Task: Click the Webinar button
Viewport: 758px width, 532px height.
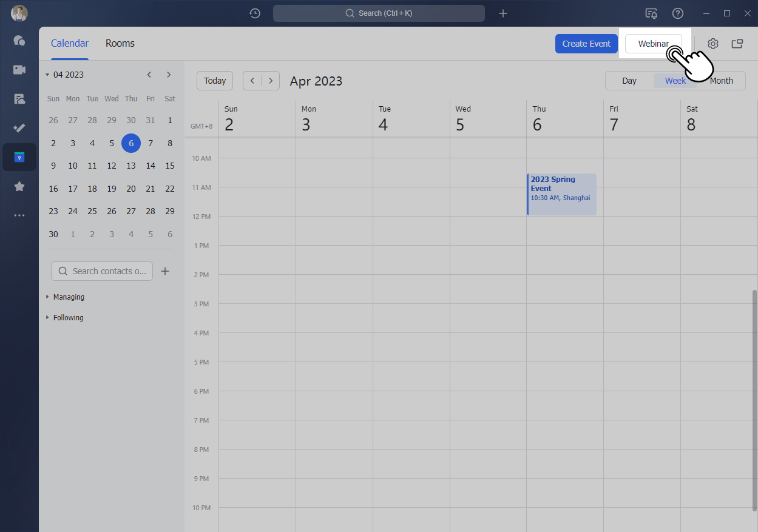Action: [654, 44]
